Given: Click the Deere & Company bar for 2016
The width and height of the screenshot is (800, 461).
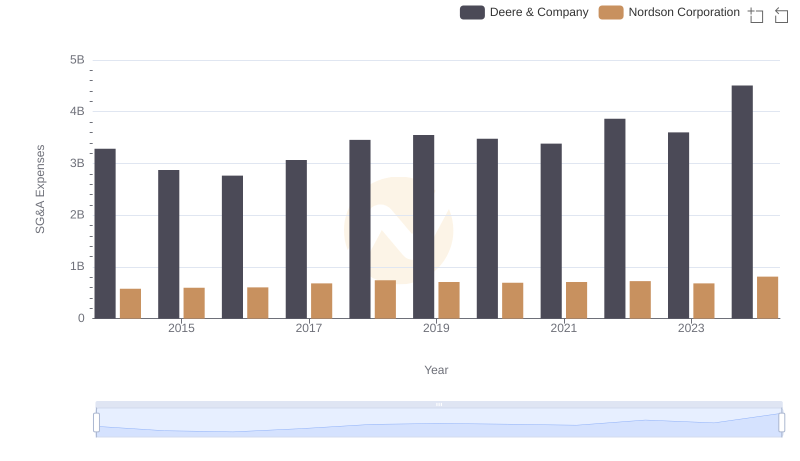Looking at the screenshot, I should [x=232, y=247].
